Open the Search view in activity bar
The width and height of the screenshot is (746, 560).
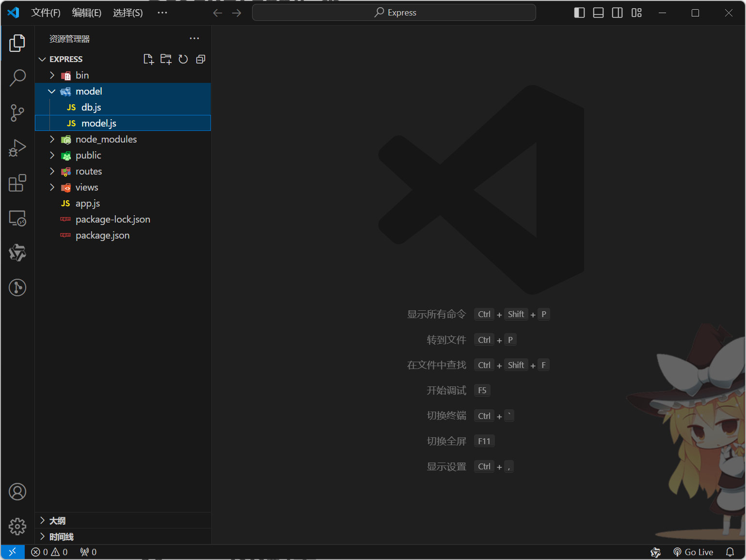(17, 78)
